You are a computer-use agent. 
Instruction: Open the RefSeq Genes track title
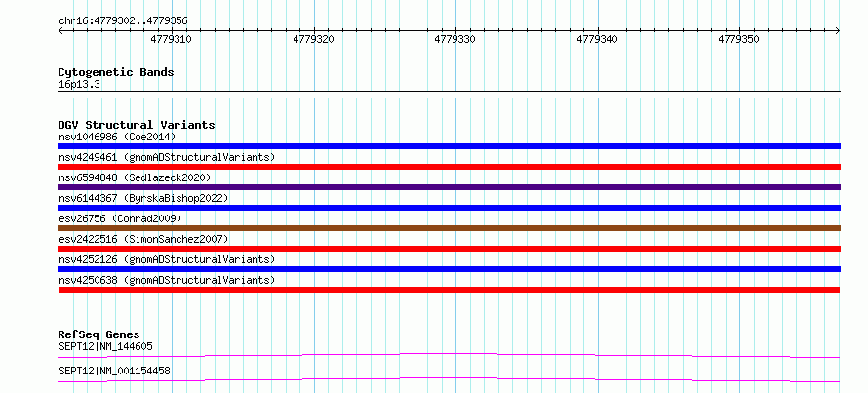pos(99,334)
